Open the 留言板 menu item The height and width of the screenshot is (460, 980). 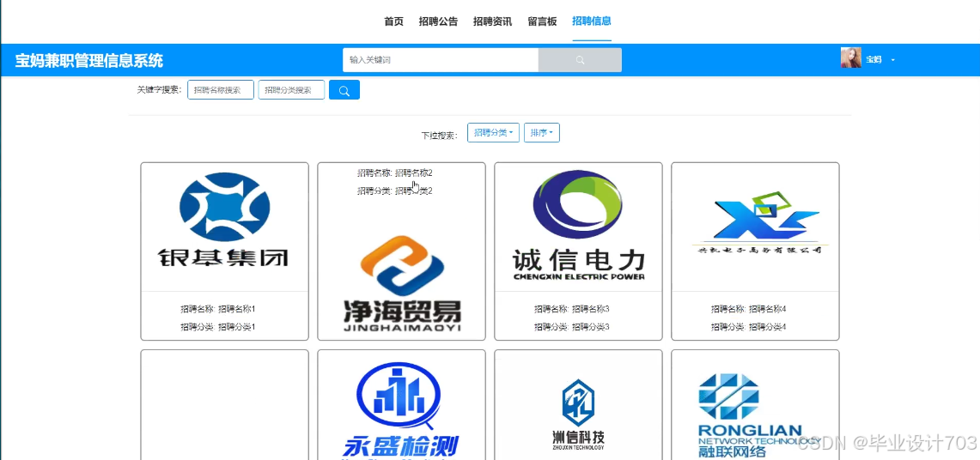click(542, 21)
